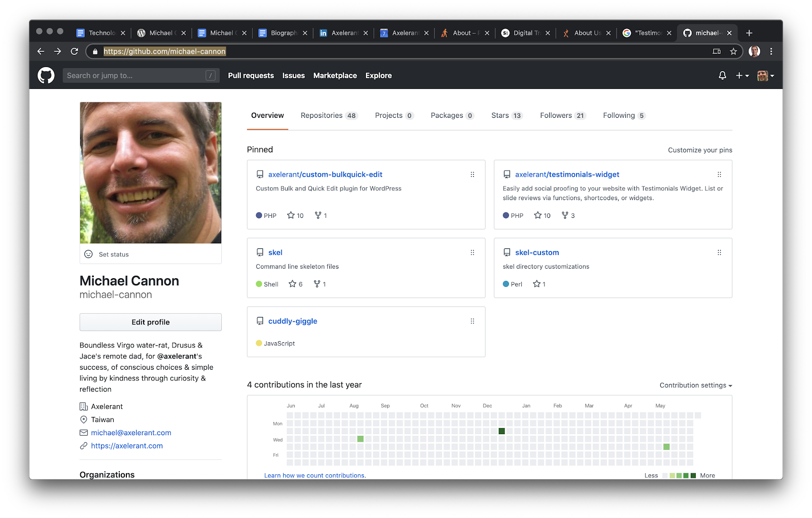Click grip icon on skel-custom card
This screenshot has height=518, width=812.
pos(719,252)
